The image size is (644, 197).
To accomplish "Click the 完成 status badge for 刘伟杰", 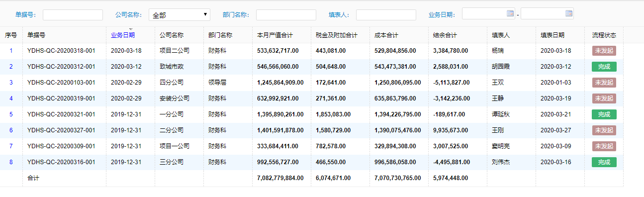I will tap(604, 162).
